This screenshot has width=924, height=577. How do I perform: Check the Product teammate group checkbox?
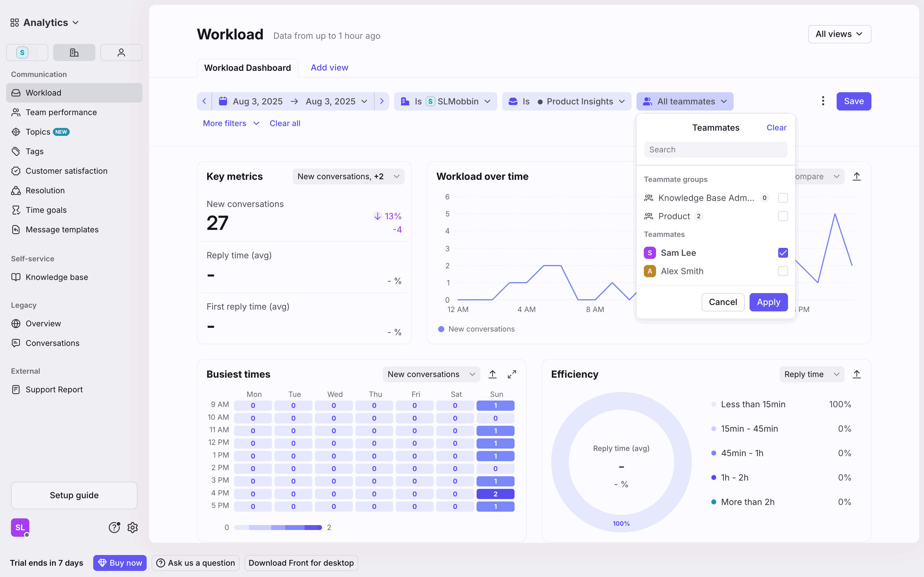pyautogui.click(x=783, y=216)
